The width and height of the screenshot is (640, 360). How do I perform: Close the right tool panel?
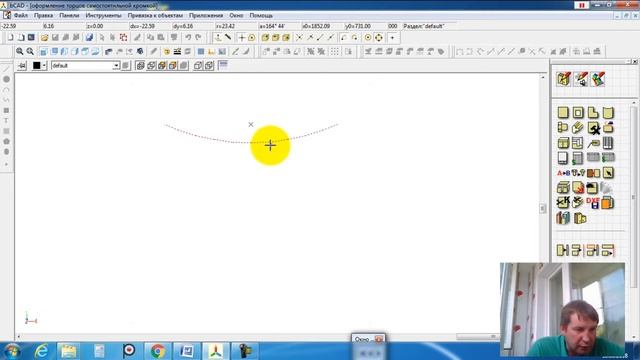pos(635,62)
